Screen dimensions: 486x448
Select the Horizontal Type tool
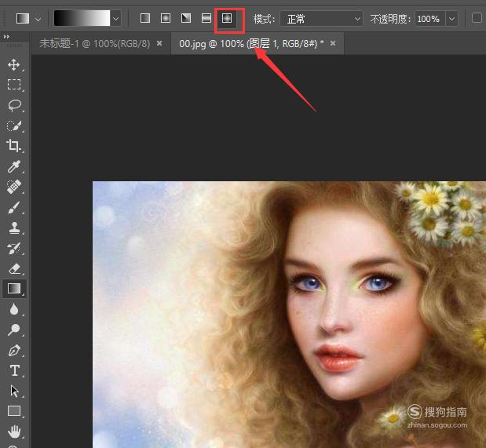coord(14,370)
